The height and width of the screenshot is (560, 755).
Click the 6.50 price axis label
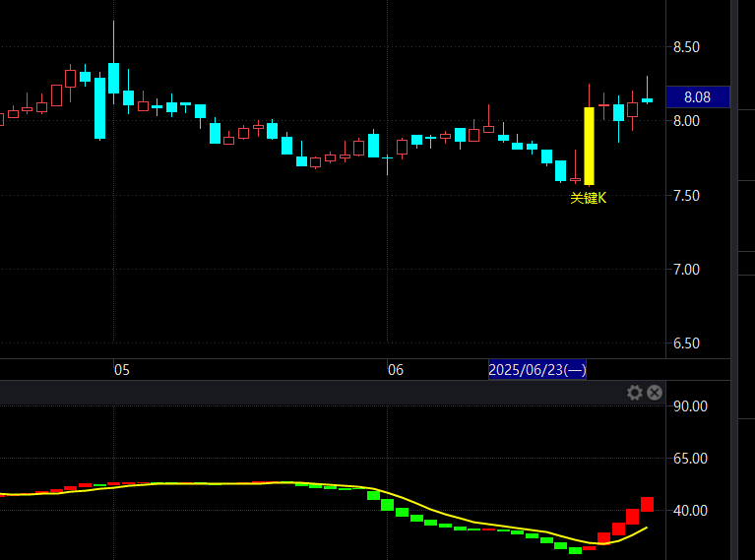pos(686,342)
